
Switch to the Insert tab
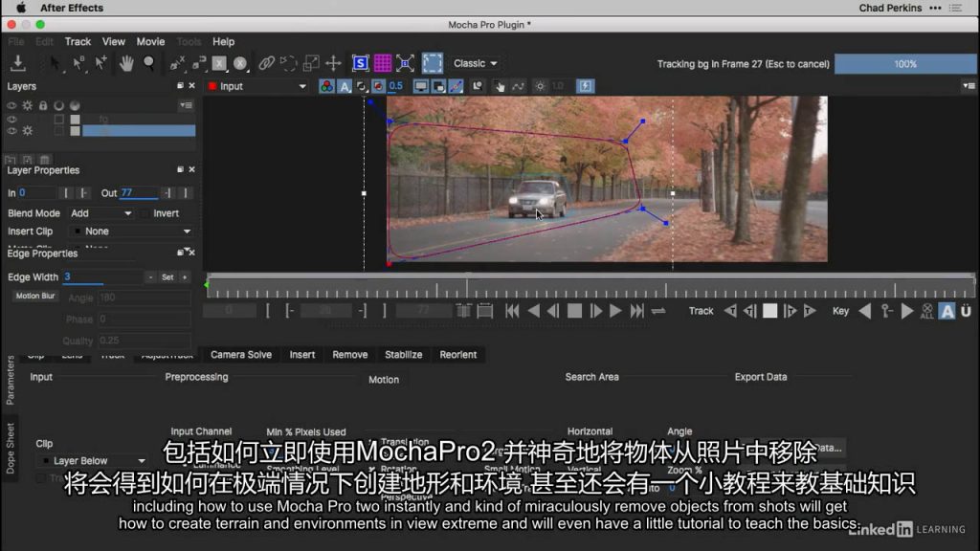301,355
